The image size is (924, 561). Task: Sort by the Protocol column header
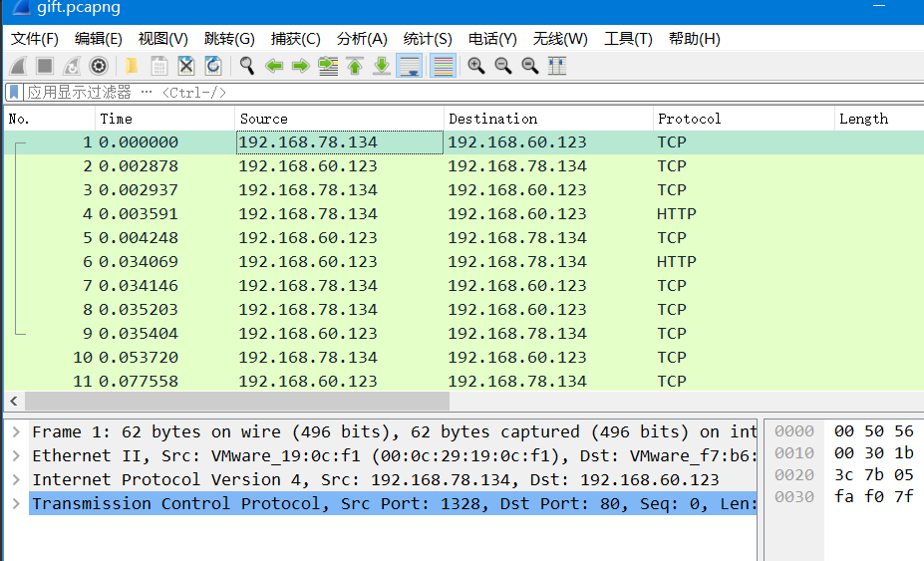[744, 119]
